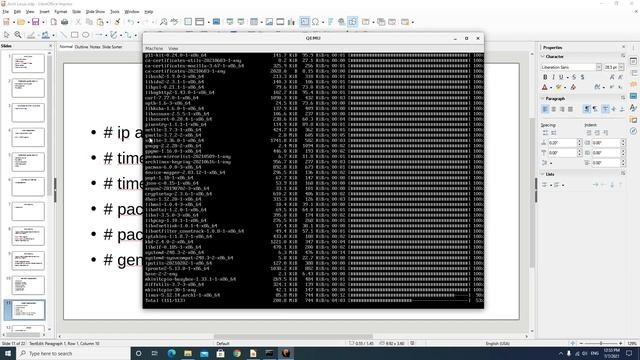The height and width of the screenshot is (360, 640).
Task: Toggle Strikethrough in Character panel
Action: click(x=574, y=77)
